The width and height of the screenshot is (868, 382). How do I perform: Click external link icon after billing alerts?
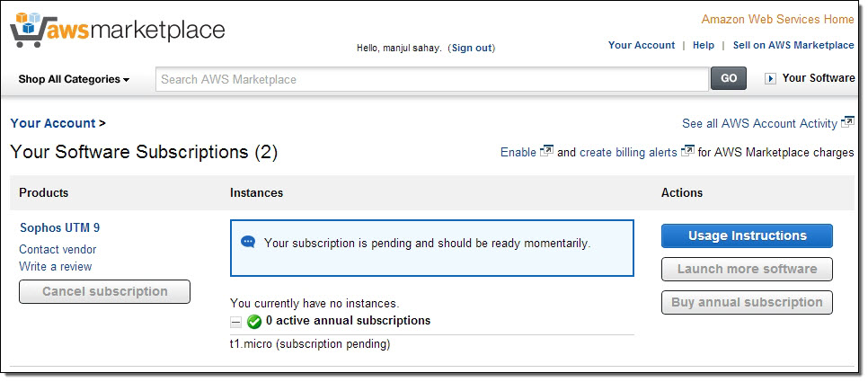click(687, 151)
